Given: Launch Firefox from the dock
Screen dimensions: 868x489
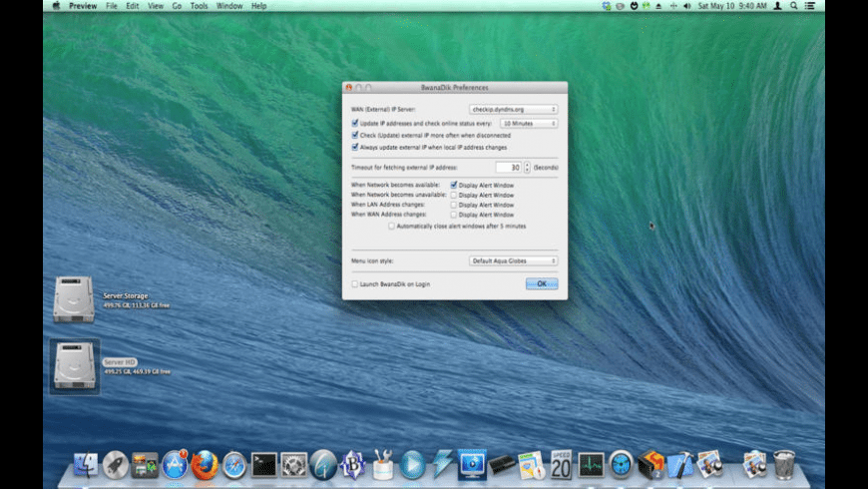Looking at the screenshot, I should tap(205, 464).
